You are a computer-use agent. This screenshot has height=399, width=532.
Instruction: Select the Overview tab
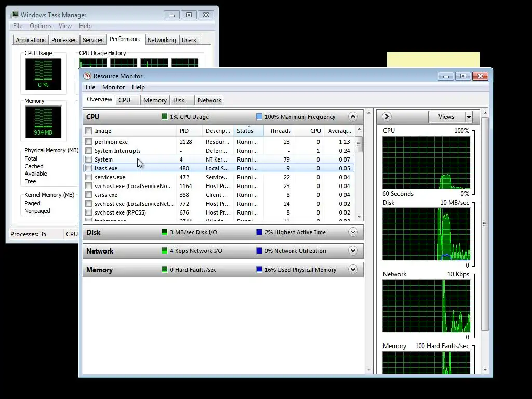pos(99,99)
